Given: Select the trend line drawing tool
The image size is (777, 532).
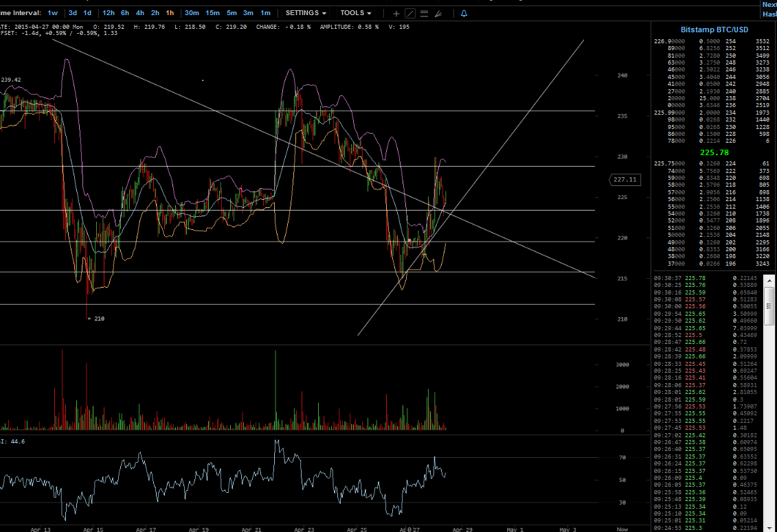Looking at the screenshot, I should 410,13.
